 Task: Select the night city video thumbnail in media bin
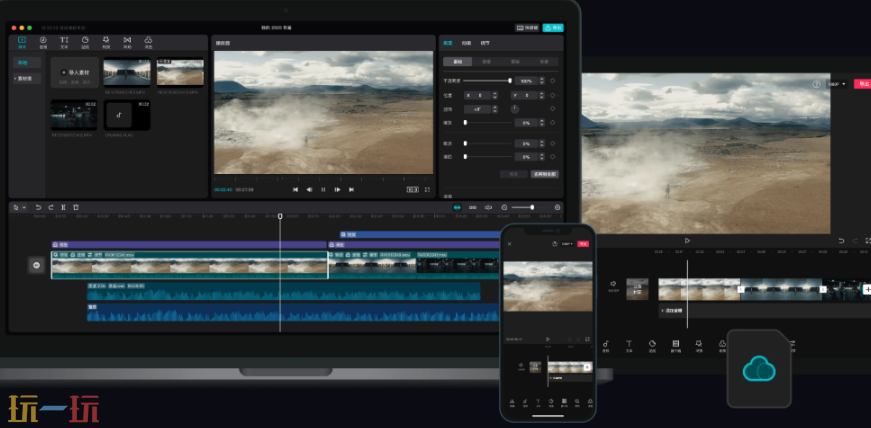74,115
